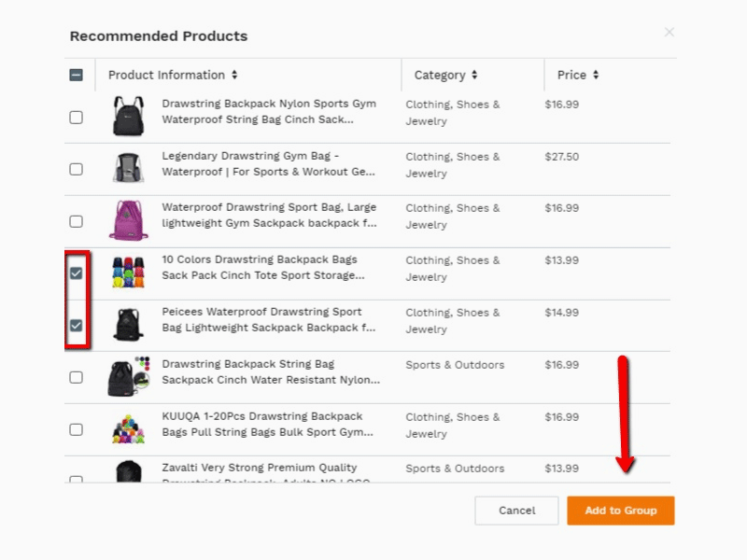Click the Add to Group button
This screenshot has width=747, height=560.
pos(620,511)
